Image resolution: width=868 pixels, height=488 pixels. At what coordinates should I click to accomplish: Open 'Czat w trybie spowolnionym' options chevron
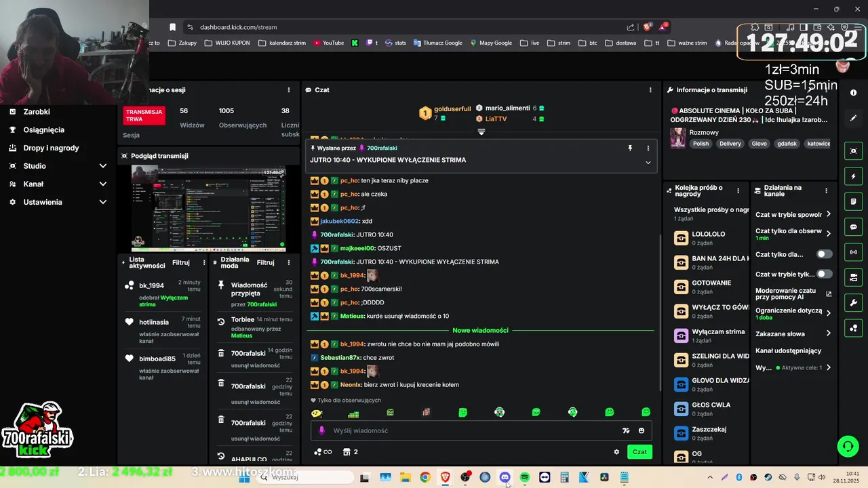(x=829, y=214)
